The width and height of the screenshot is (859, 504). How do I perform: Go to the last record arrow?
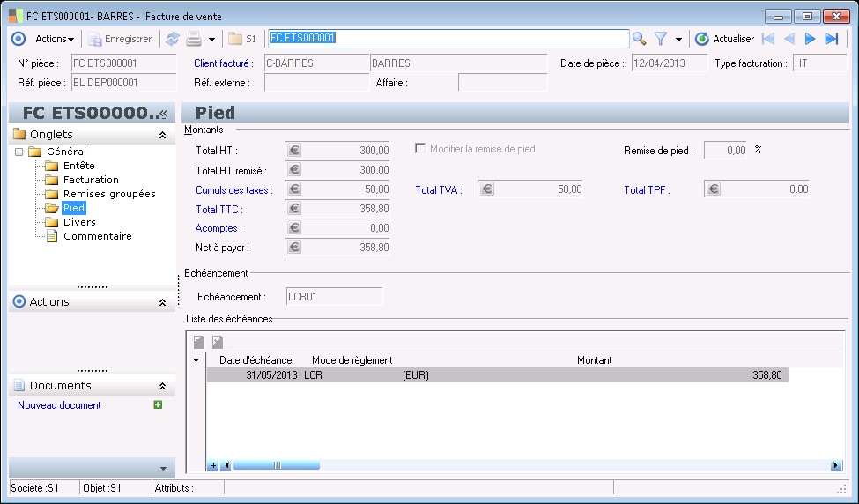pos(831,39)
